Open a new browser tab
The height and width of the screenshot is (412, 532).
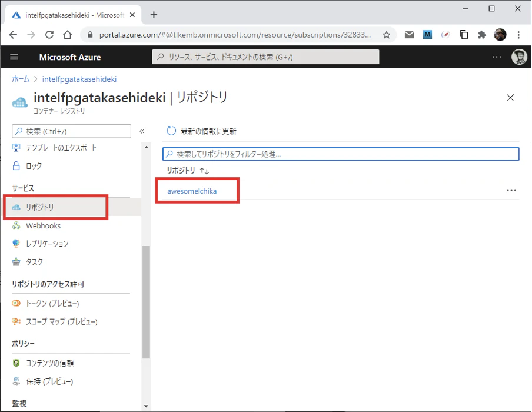[x=154, y=15]
